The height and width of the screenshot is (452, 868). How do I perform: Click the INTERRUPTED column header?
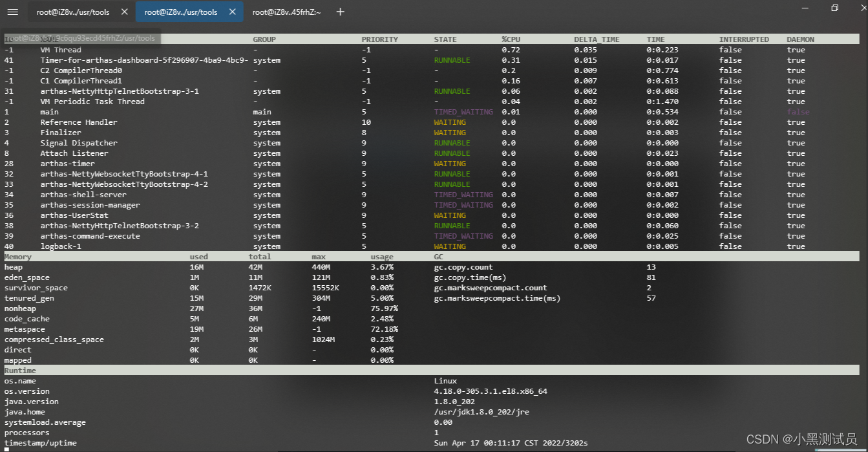pyautogui.click(x=744, y=39)
